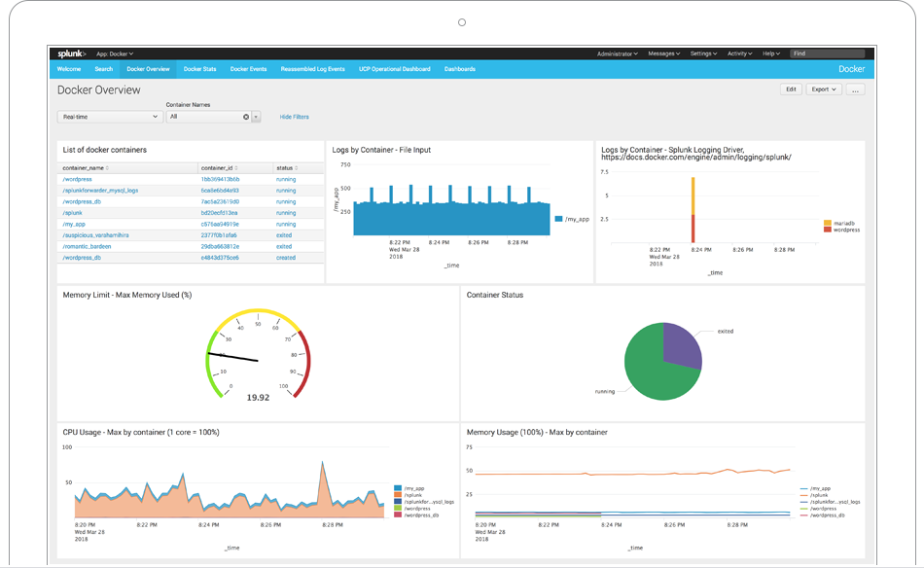Toggle /my_app legend in Logs by Container File Input

tap(572, 219)
